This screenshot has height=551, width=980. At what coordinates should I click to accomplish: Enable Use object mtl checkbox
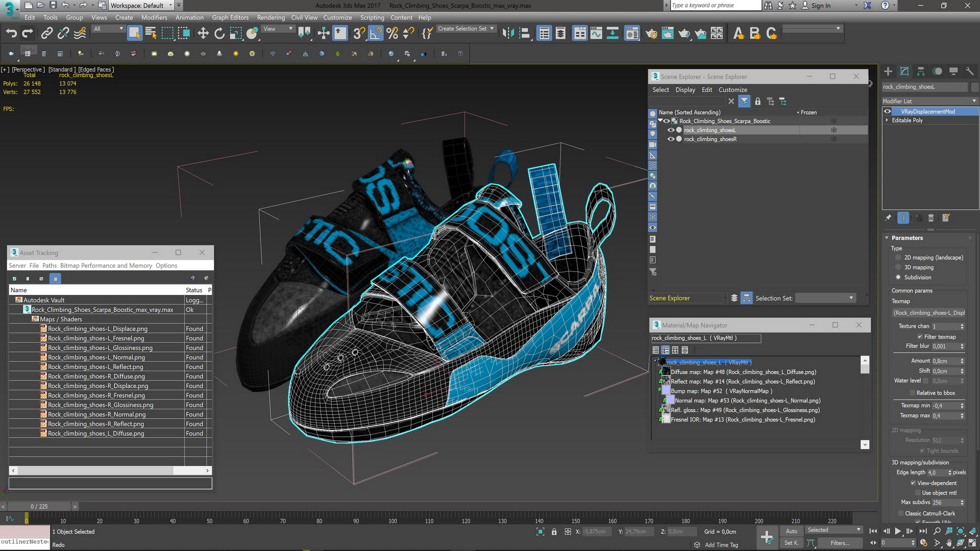pos(918,493)
